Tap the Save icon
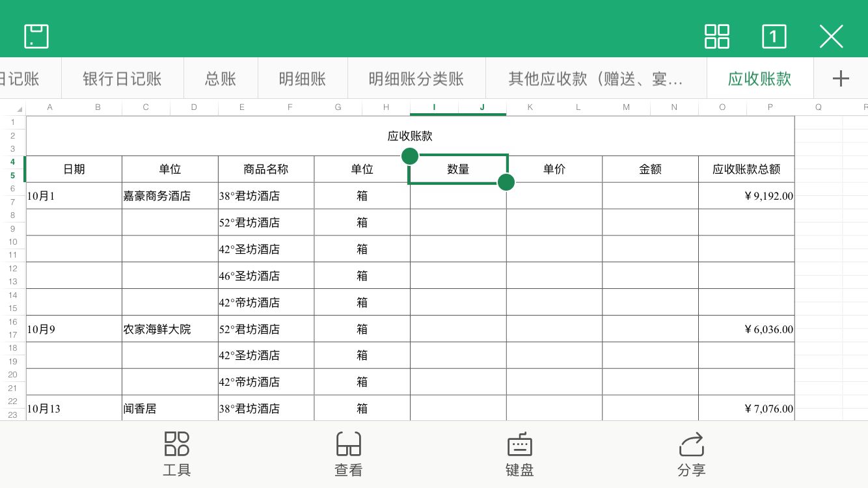This screenshot has height=488, width=868. [x=36, y=36]
